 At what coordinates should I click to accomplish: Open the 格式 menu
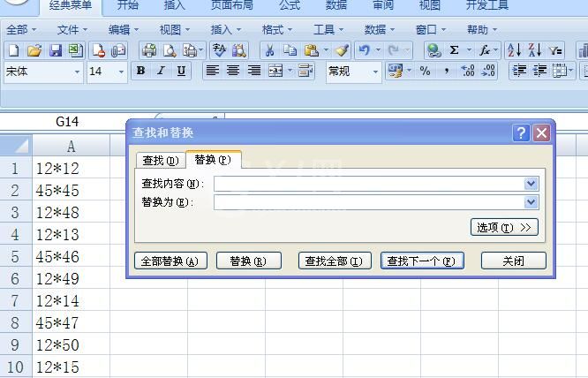pyautogui.click(x=276, y=29)
